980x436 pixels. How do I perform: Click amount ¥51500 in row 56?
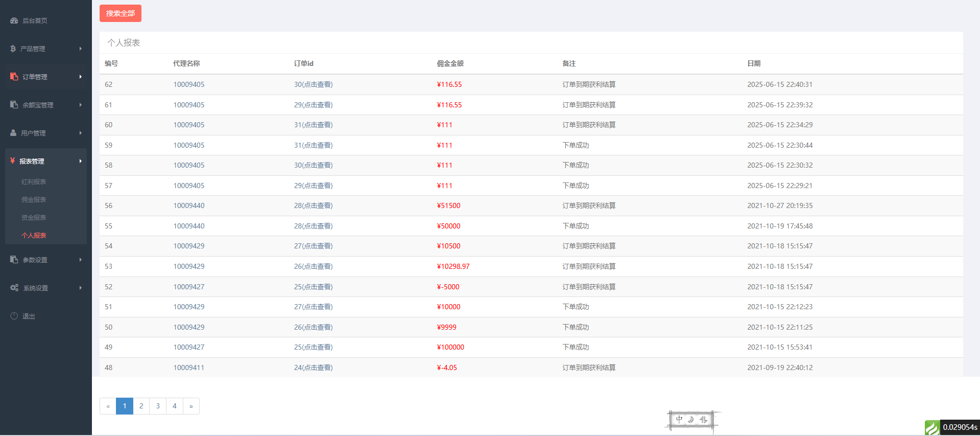(448, 205)
